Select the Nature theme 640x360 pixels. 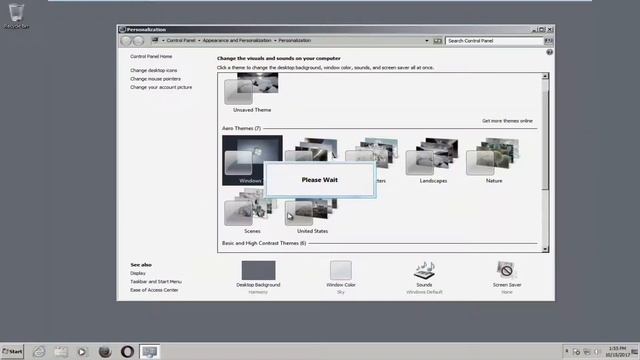tap(494, 160)
